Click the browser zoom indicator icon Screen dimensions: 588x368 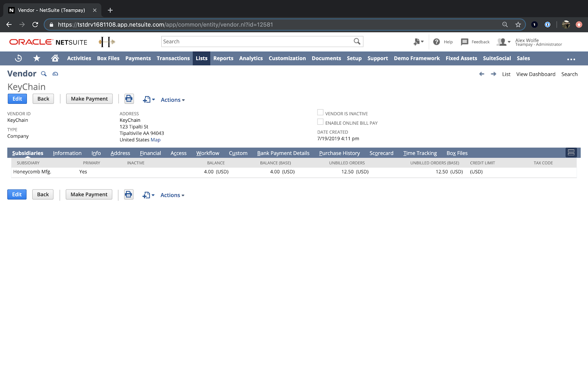[505, 25]
